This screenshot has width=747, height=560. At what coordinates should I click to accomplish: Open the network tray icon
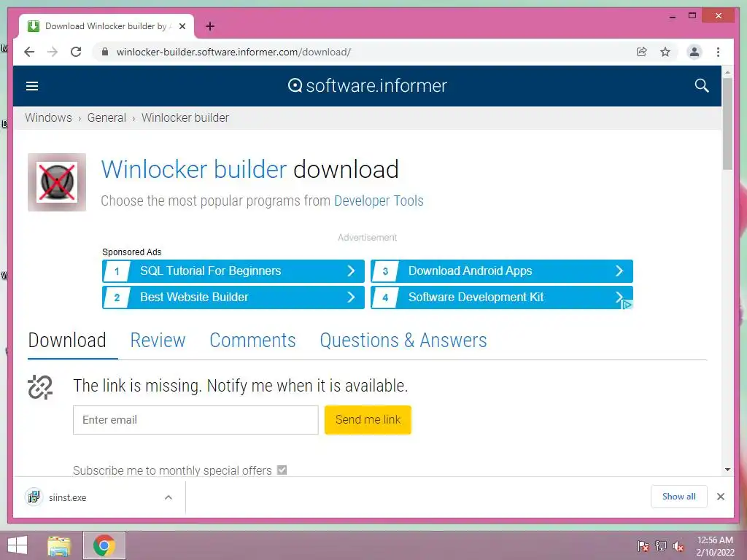point(661,546)
